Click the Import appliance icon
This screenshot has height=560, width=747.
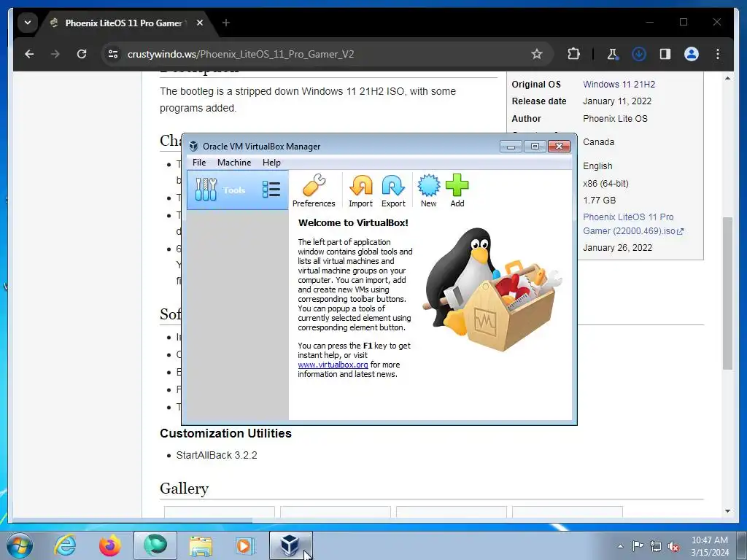[360, 190]
